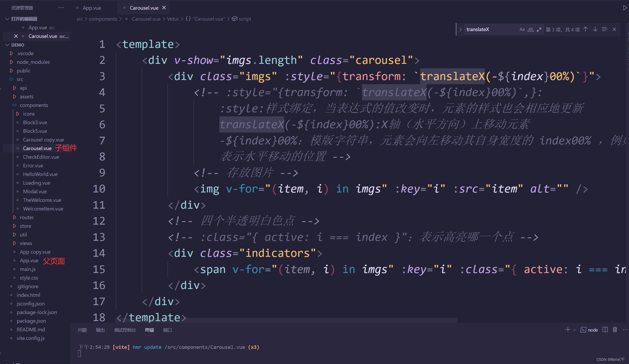
Task: Click the editor horizontal scrollbar
Action: pyautogui.click(x=287, y=320)
